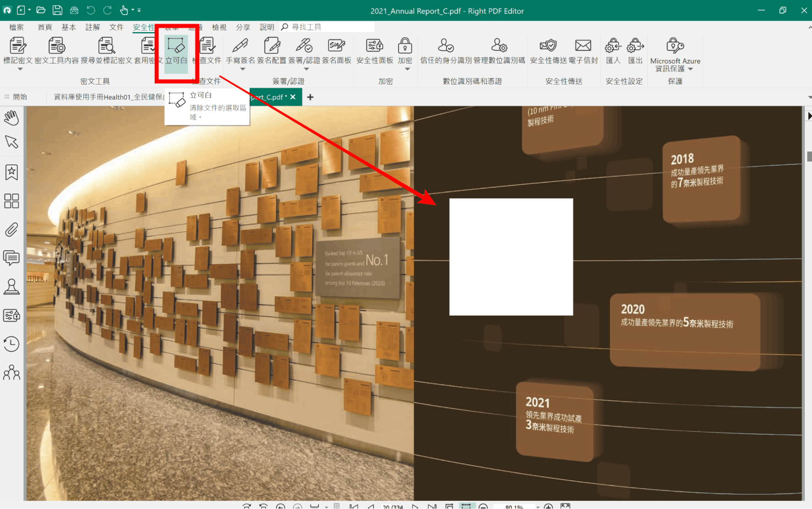
Task: Open Microsoft Azure 資訊保護 dropdown
Action: pos(690,69)
